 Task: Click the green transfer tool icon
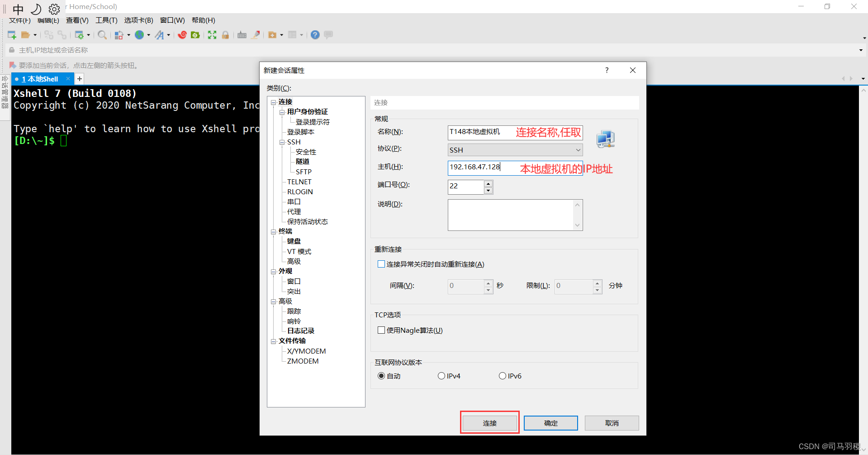point(195,35)
